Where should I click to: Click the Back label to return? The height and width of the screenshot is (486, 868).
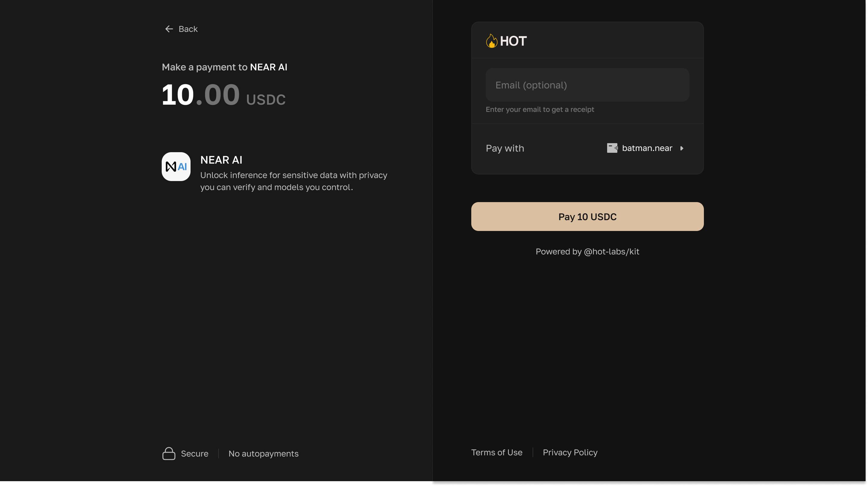[188, 29]
